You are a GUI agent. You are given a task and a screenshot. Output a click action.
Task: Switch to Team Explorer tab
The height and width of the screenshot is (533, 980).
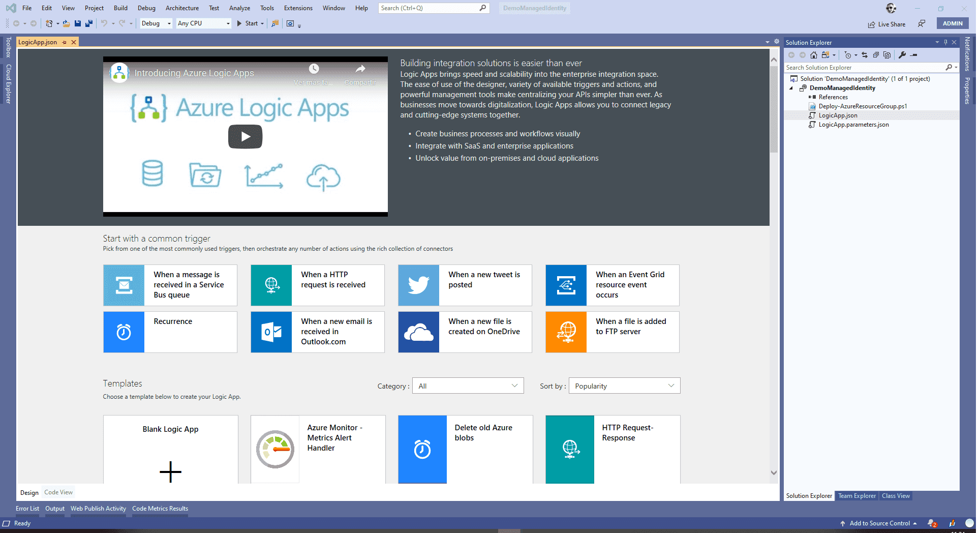click(x=857, y=496)
